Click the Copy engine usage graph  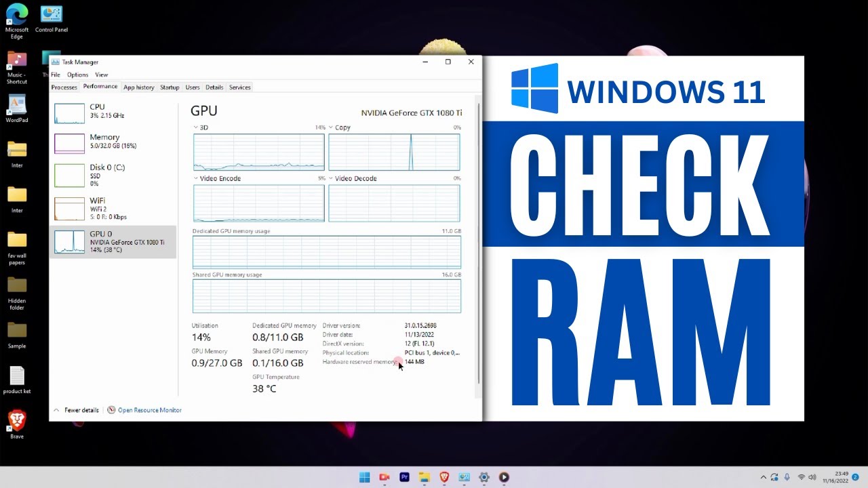pos(394,152)
